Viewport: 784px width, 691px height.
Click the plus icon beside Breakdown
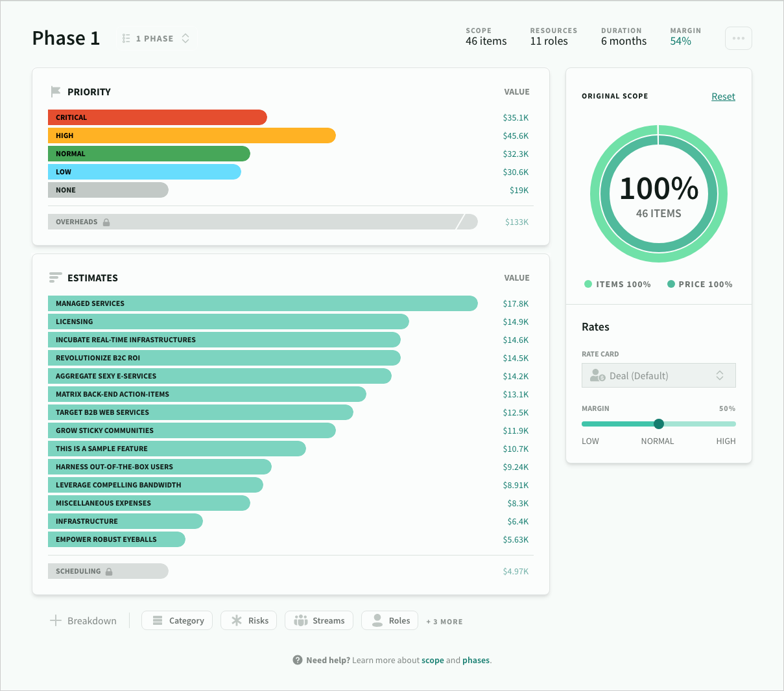[x=56, y=620]
